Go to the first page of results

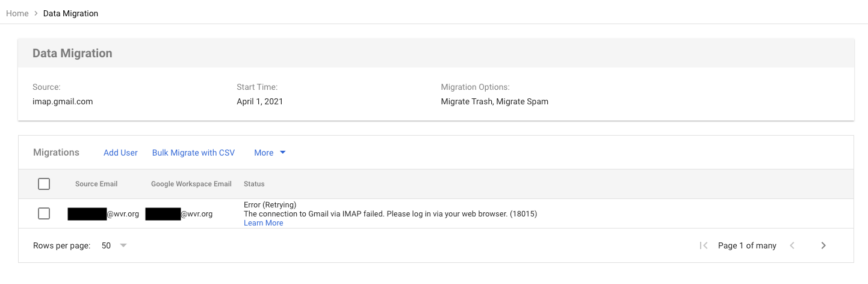point(703,245)
